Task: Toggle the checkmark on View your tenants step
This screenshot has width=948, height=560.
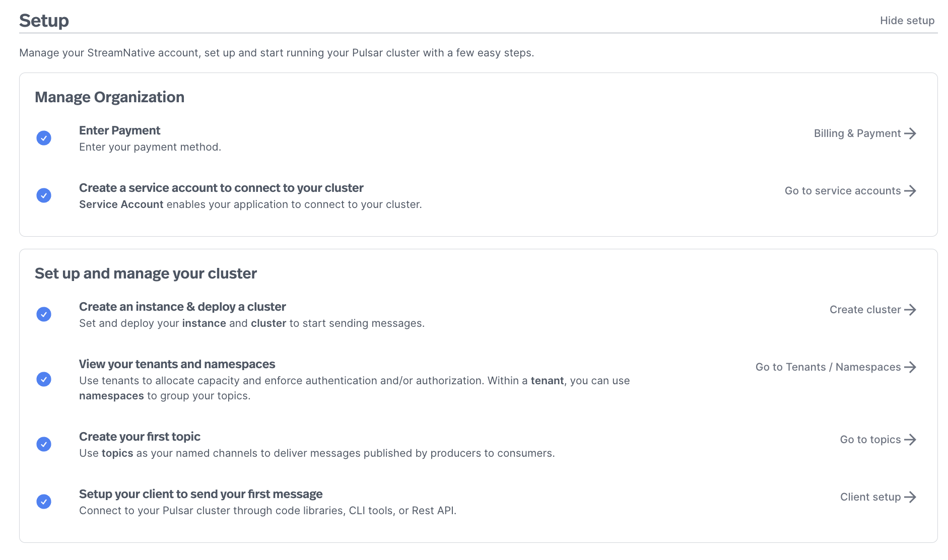Action: coord(44,380)
